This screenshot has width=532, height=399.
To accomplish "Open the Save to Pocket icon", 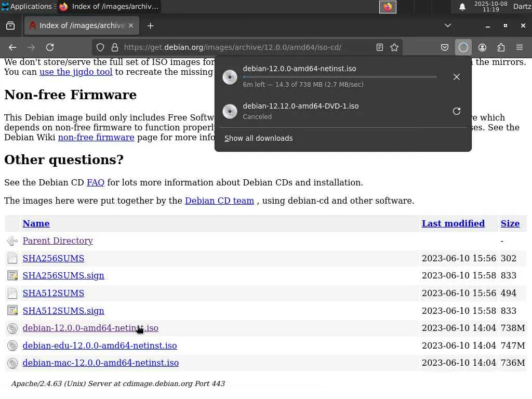I will [445, 47].
